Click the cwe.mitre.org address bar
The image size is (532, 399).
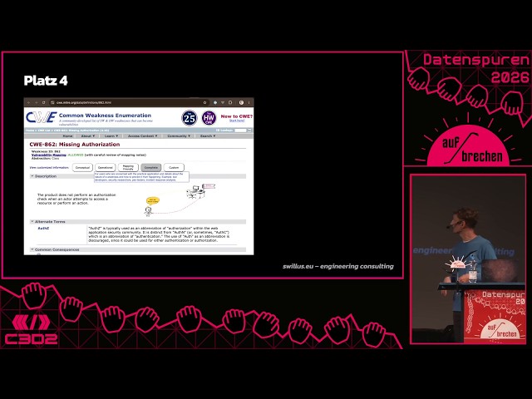click(129, 102)
